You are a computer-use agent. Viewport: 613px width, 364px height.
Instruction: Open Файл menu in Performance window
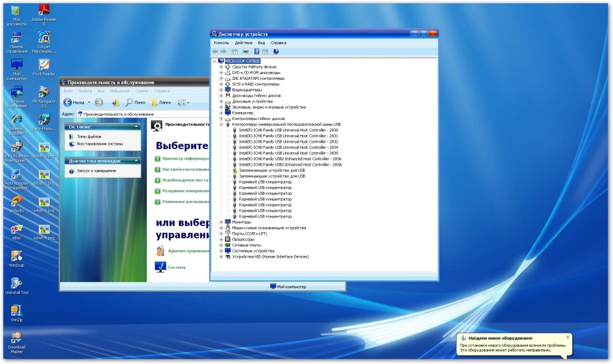68,91
